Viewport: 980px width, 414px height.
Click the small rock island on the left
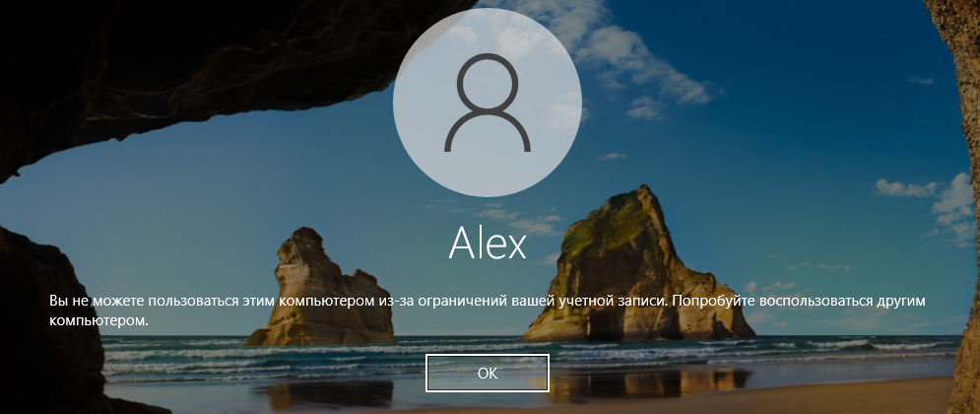[x=322, y=291]
